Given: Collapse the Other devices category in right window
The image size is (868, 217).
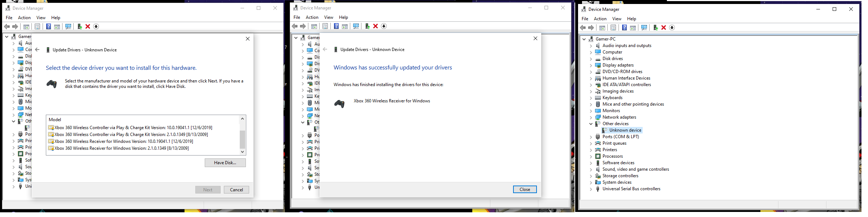Looking at the screenshot, I should [x=591, y=124].
